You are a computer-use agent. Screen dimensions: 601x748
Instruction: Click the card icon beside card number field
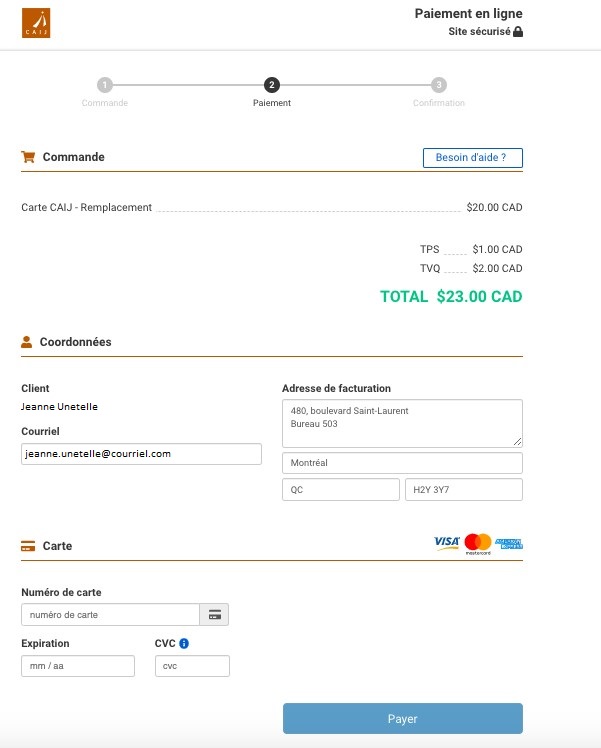click(x=215, y=614)
